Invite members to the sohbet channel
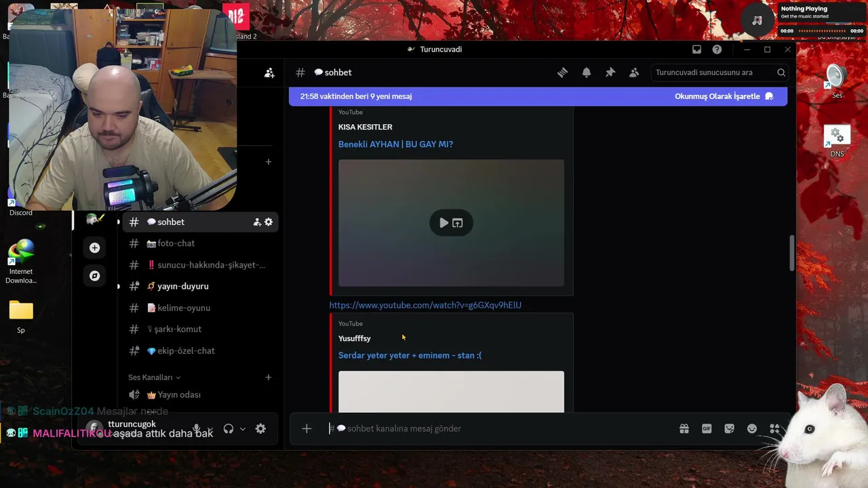 click(257, 222)
